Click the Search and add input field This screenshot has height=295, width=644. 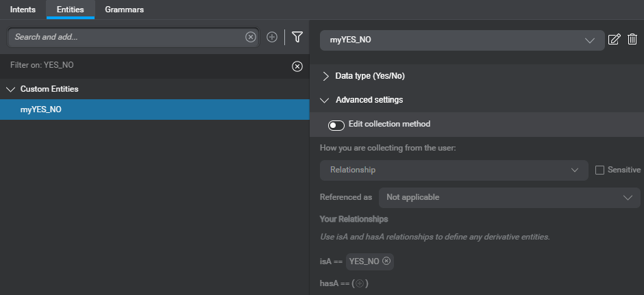point(127,37)
